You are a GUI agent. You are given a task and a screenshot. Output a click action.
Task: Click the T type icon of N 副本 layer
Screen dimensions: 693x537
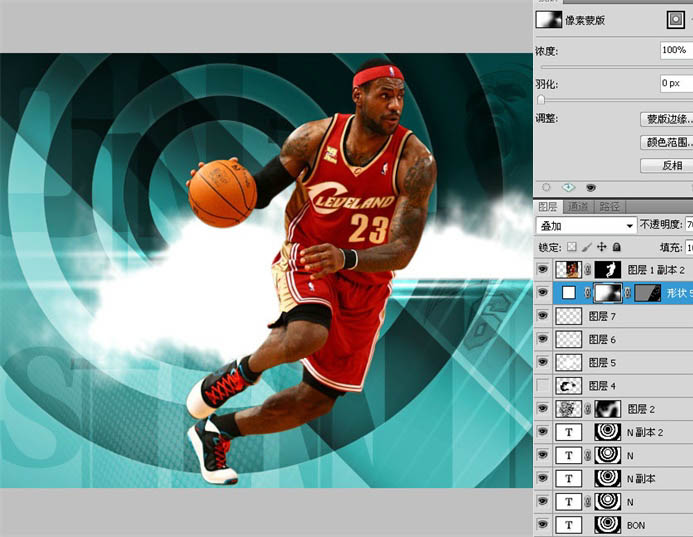coord(568,479)
